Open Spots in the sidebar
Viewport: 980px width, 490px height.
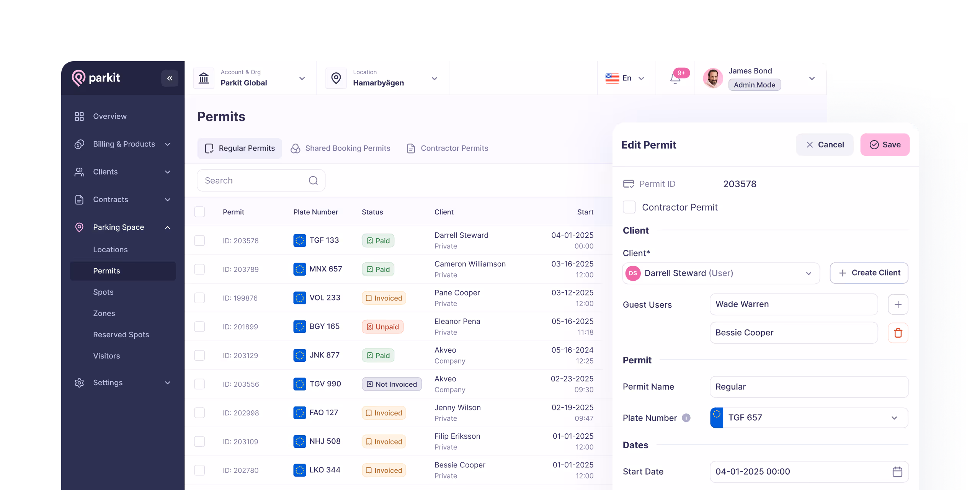click(103, 292)
